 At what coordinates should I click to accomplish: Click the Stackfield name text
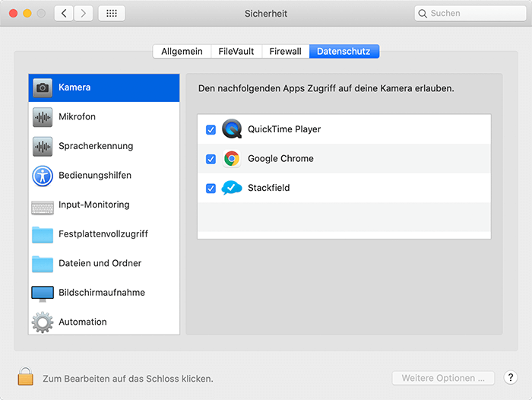click(269, 188)
